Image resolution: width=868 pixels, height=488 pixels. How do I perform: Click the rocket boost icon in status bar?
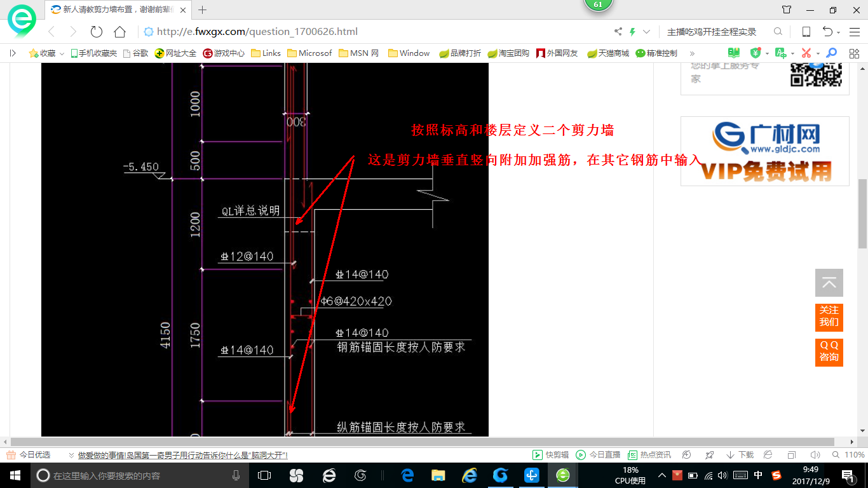[x=710, y=455]
